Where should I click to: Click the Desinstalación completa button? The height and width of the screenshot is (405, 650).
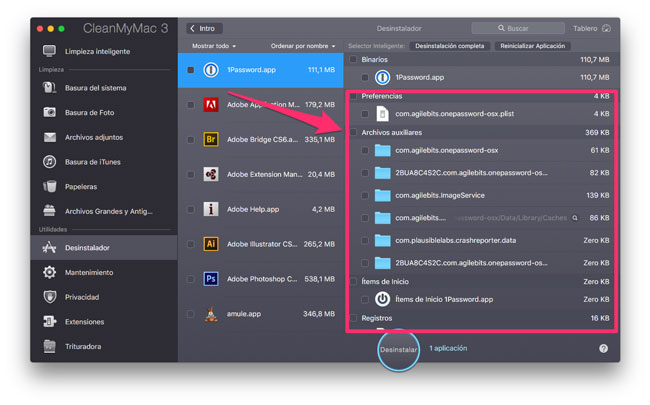click(x=450, y=46)
